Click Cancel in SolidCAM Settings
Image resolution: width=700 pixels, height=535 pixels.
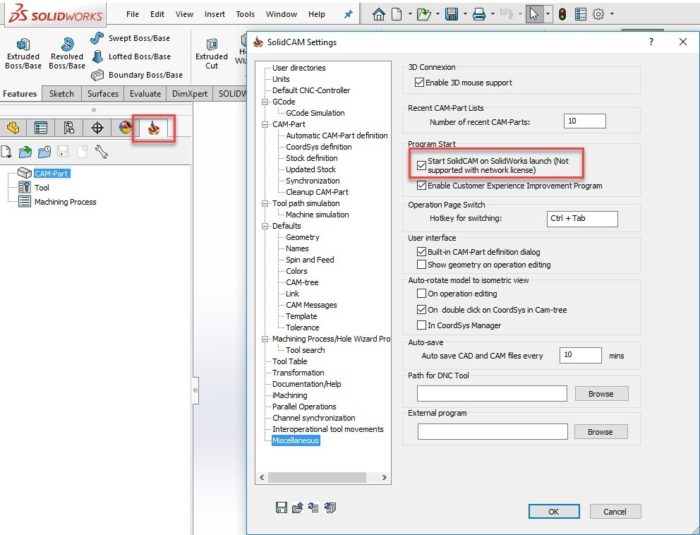click(615, 511)
